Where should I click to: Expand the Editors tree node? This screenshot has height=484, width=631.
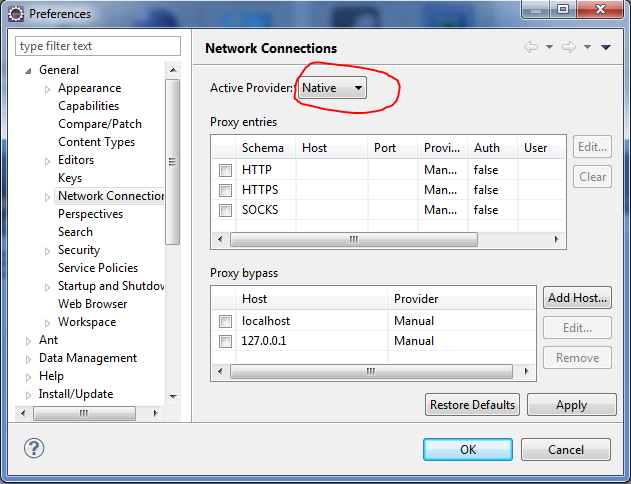pos(47,160)
